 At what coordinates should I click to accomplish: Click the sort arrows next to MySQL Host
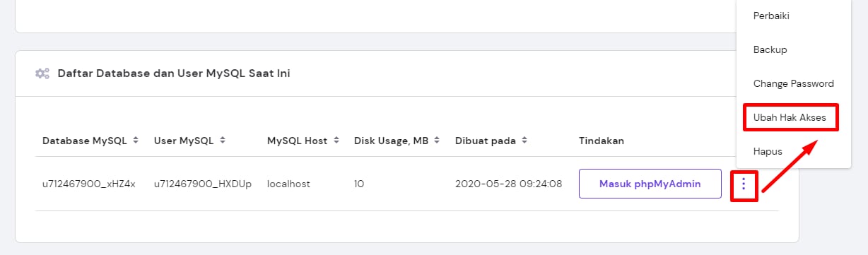coord(336,141)
